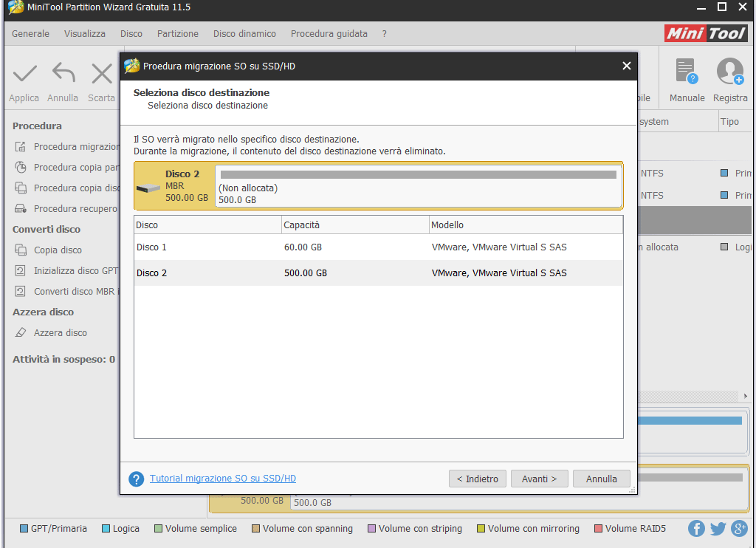Click the Annulla undo arrow icon
This screenshot has height=548, width=756.
(x=63, y=74)
